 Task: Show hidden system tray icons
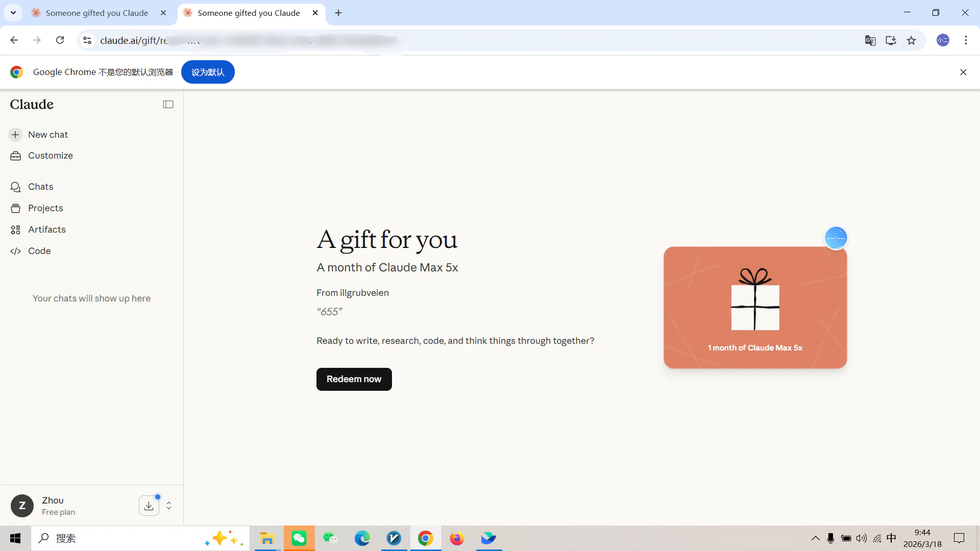pyautogui.click(x=816, y=538)
